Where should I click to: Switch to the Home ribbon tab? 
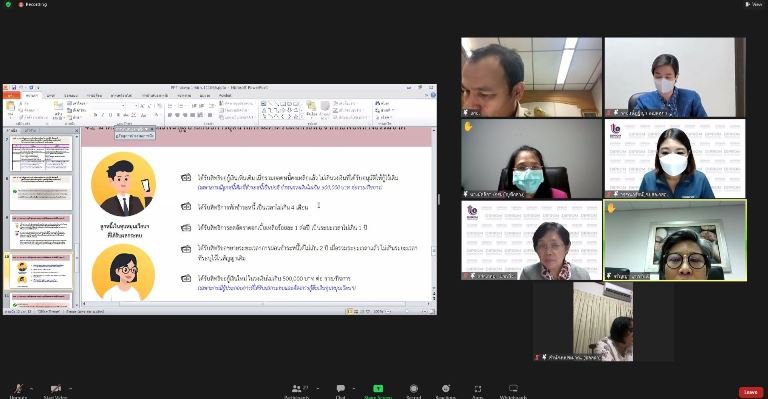pyautogui.click(x=32, y=95)
